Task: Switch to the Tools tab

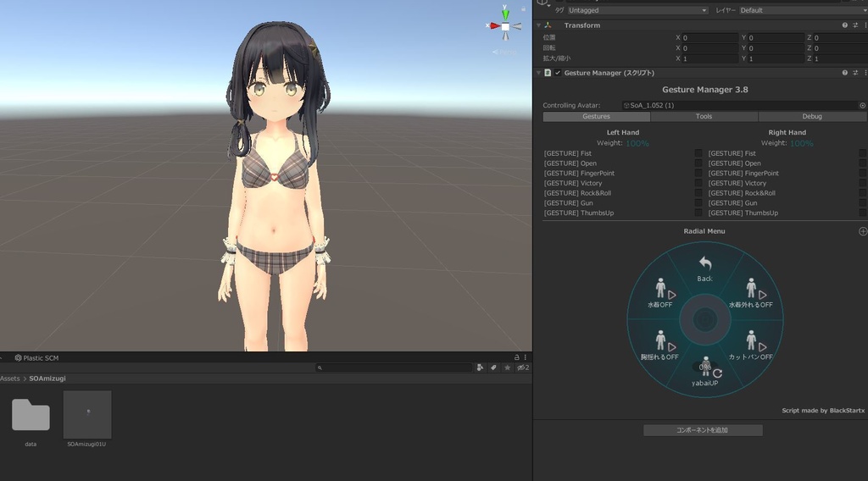Action: point(704,117)
